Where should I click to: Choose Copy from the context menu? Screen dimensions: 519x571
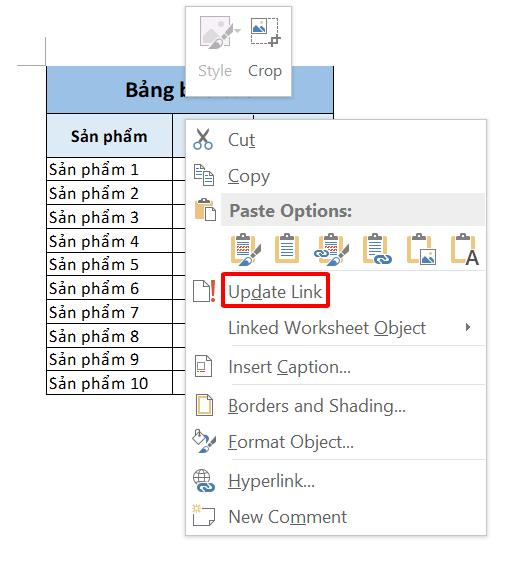tap(336, 176)
